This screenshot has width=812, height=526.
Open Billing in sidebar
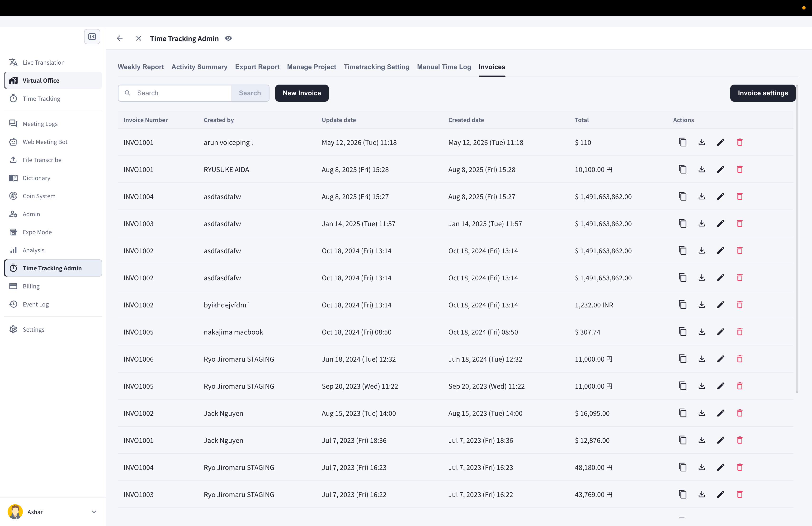click(53, 286)
